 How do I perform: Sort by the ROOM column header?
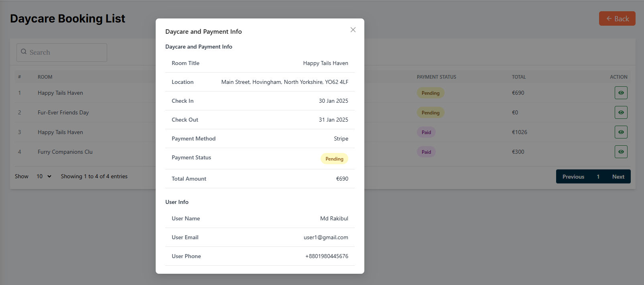pyautogui.click(x=45, y=77)
